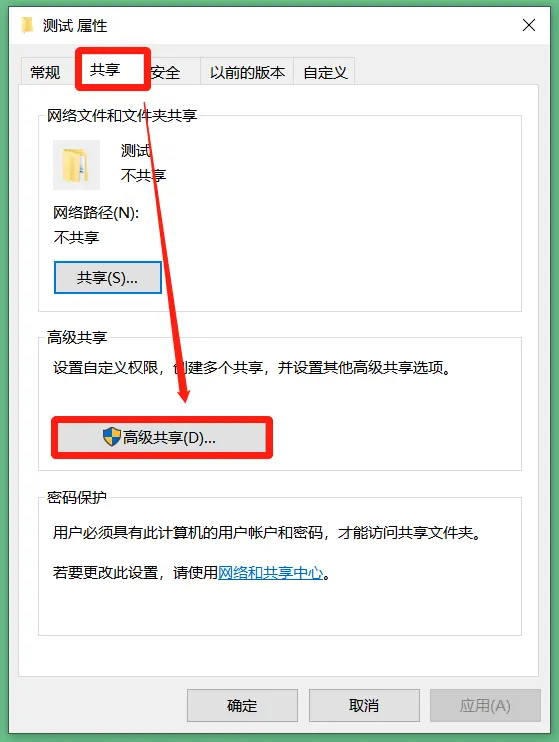The height and width of the screenshot is (742, 559).
Task: Click the 密码保护 group heading
Action: (x=77, y=497)
